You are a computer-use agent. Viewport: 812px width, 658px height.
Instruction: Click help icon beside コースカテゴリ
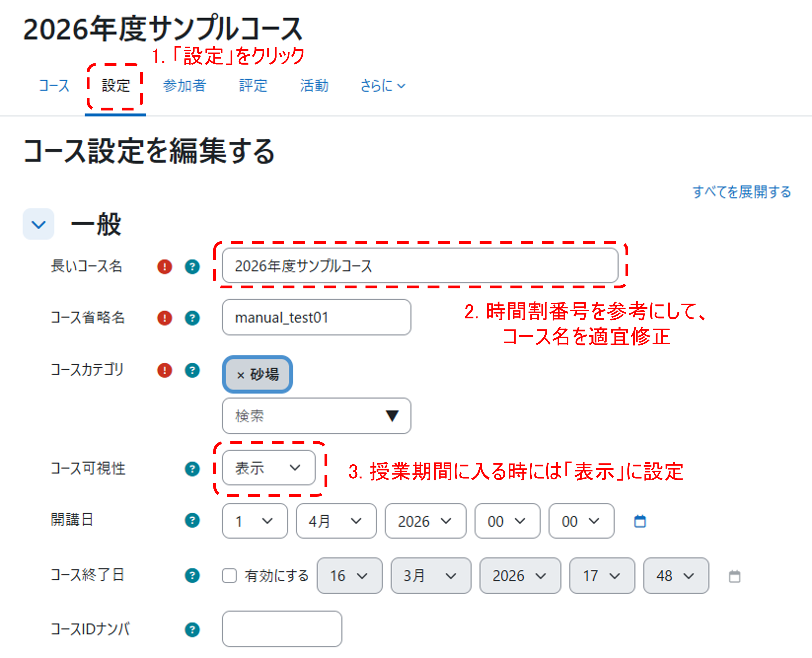(x=192, y=370)
